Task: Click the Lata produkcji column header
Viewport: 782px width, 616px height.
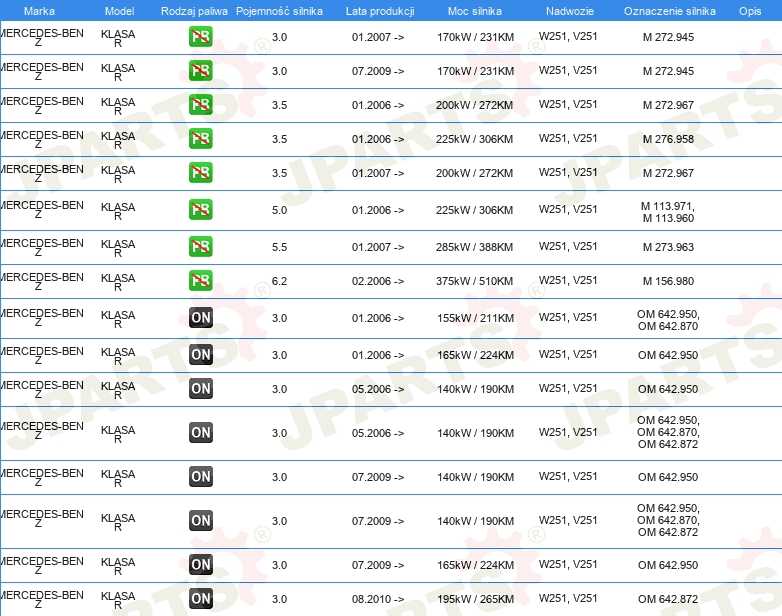Action: 380,11
